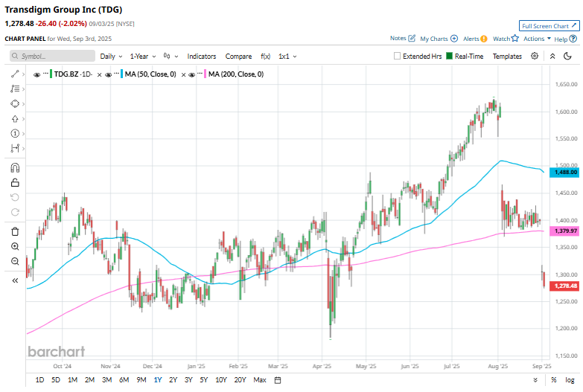
Task: Open MA (200) options ellipsis
Action: click(x=200, y=73)
